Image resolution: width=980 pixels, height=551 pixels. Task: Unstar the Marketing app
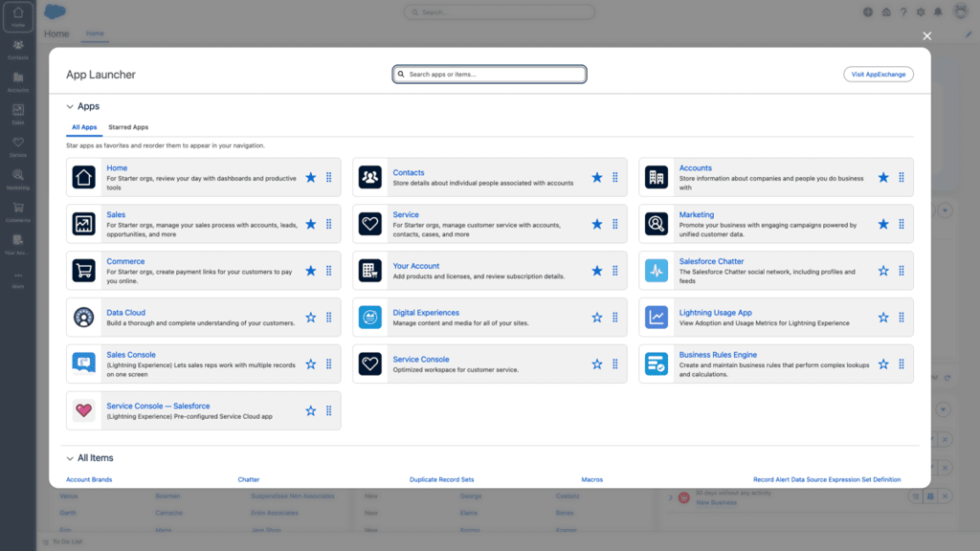click(883, 224)
